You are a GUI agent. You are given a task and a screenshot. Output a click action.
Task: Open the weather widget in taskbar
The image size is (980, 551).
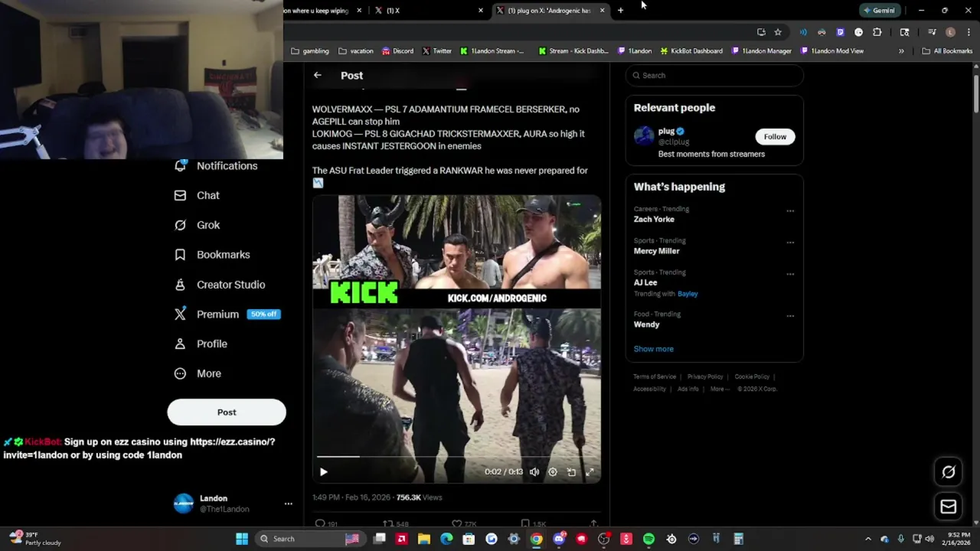click(x=34, y=539)
